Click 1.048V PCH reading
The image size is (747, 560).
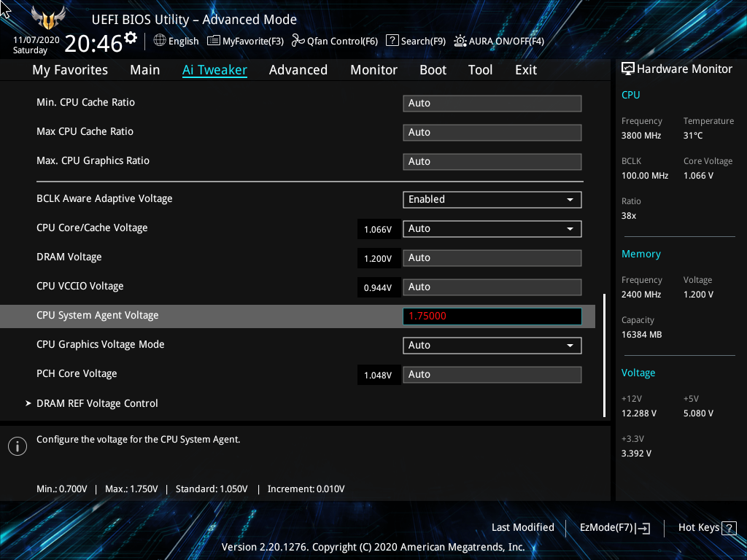click(x=378, y=376)
